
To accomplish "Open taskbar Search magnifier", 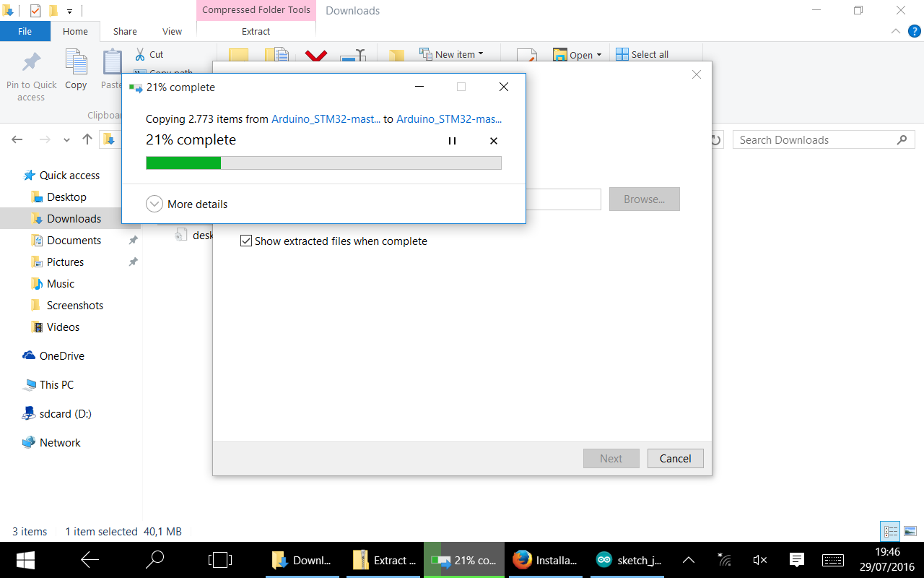I will (x=154, y=560).
